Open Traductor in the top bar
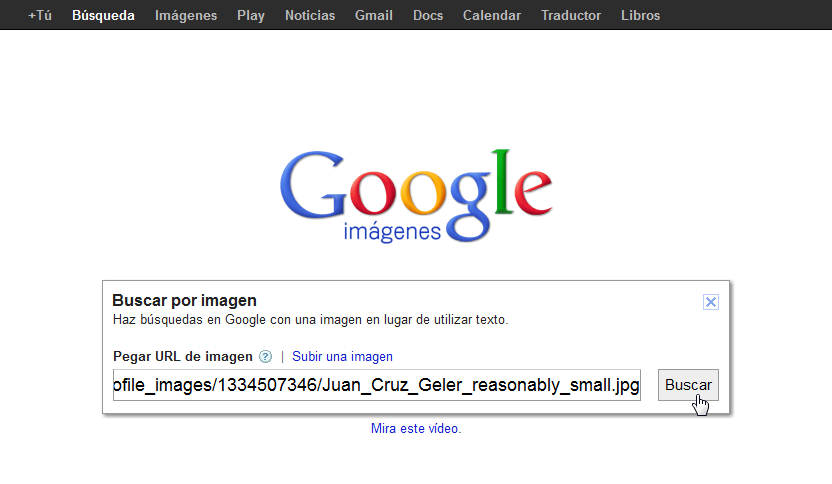Image resolution: width=832 pixels, height=484 pixels. (571, 15)
